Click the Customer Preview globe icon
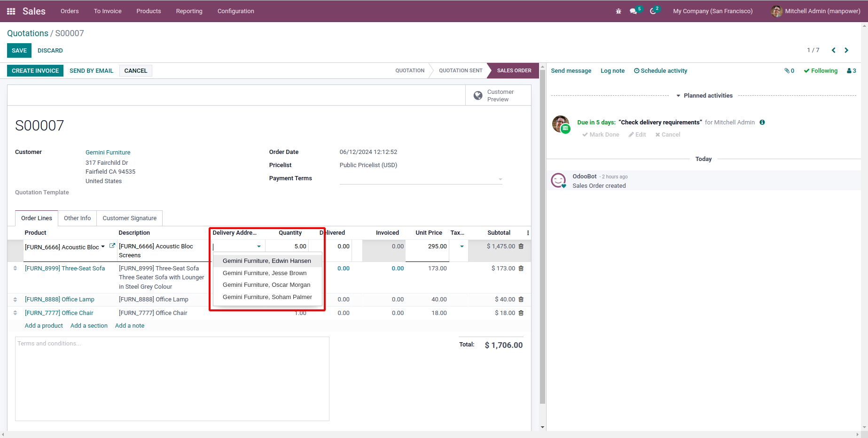This screenshot has width=868, height=438. pos(478,96)
